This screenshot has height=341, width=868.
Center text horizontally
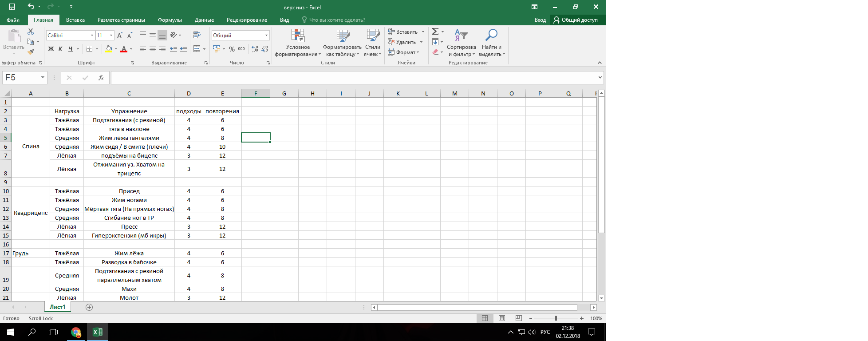point(153,49)
